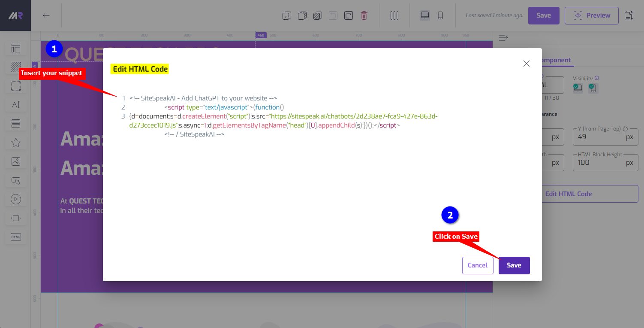Click Save in the Edit HTML dialog

[514, 265]
